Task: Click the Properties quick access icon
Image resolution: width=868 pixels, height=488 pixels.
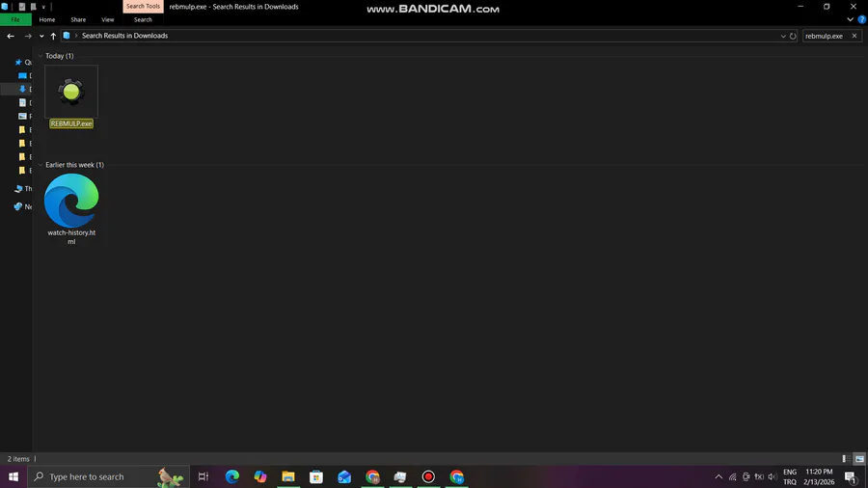Action: (x=22, y=7)
